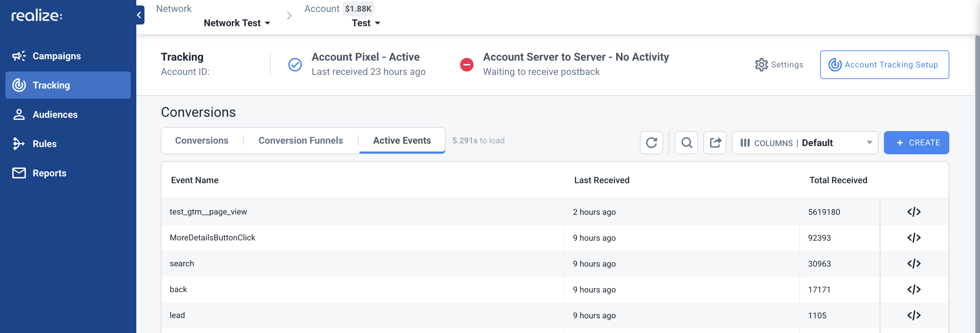
Task: Open the Columns Default dropdown
Action: click(x=805, y=143)
